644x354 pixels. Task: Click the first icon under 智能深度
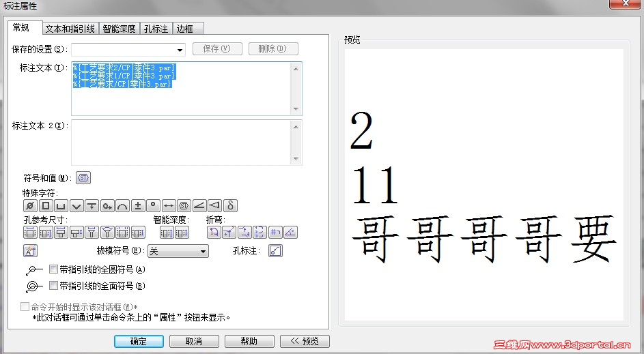[167, 233]
